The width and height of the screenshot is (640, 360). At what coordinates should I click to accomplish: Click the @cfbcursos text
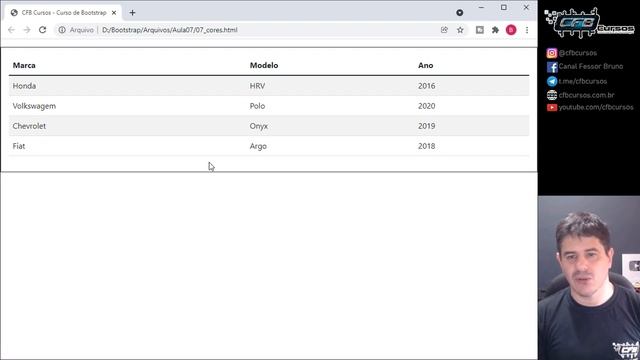578,53
